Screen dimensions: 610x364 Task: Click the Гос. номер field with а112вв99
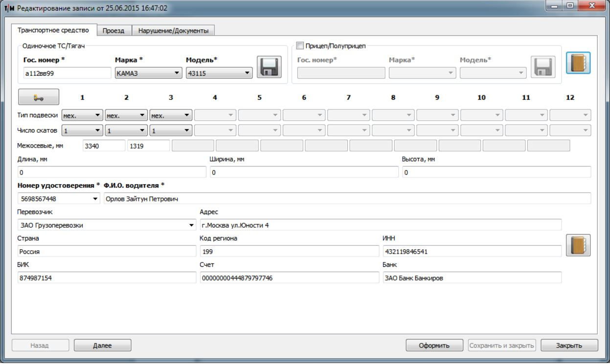[65, 73]
